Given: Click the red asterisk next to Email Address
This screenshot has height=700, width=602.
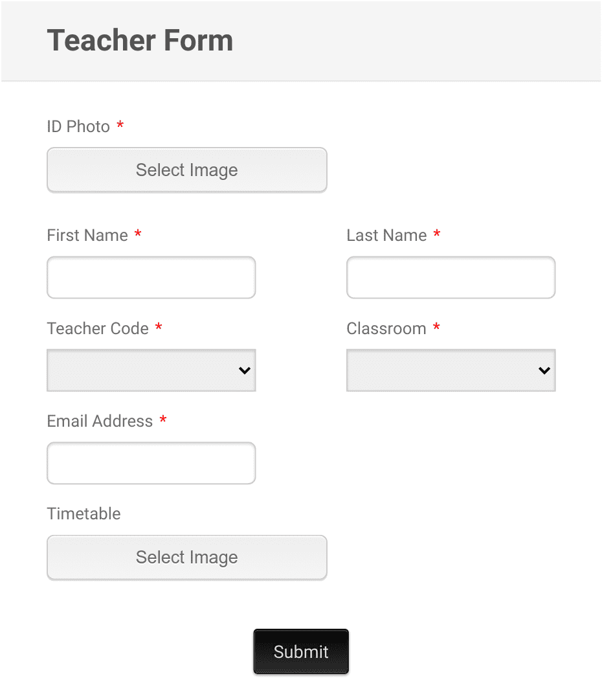Looking at the screenshot, I should click(x=162, y=421).
